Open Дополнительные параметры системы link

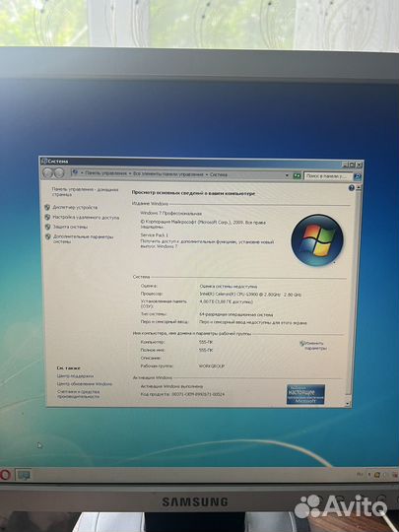(83, 239)
